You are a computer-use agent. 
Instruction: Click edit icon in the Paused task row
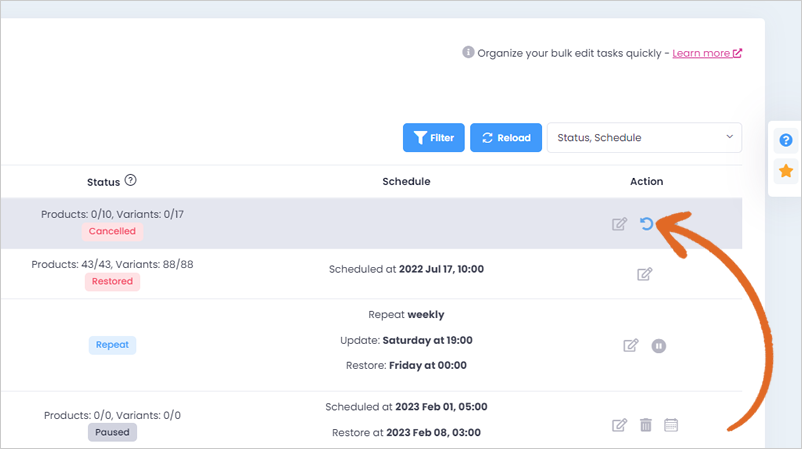(619, 425)
